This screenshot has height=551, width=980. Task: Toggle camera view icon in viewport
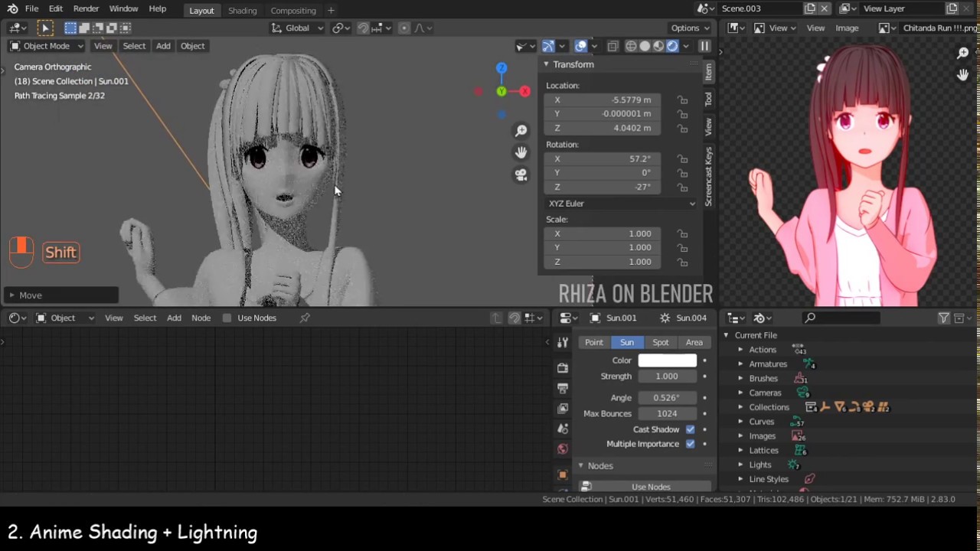click(521, 174)
